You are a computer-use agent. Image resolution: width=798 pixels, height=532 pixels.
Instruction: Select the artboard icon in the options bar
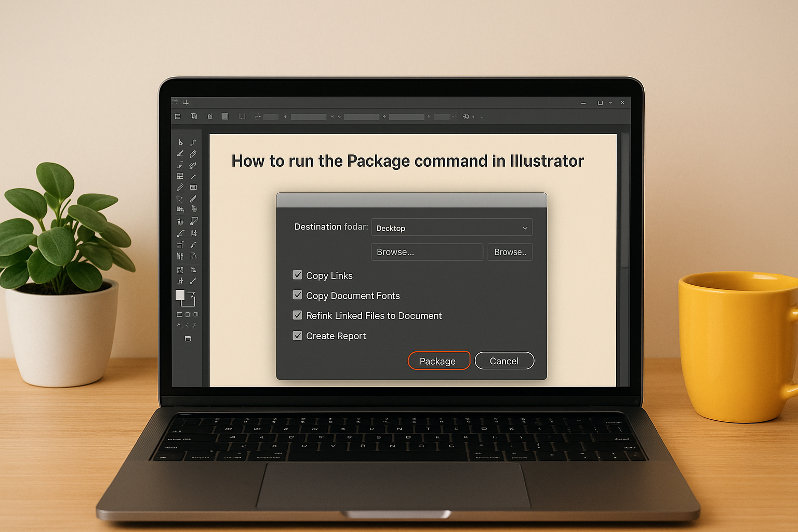pyautogui.click(x=225, y=116)
